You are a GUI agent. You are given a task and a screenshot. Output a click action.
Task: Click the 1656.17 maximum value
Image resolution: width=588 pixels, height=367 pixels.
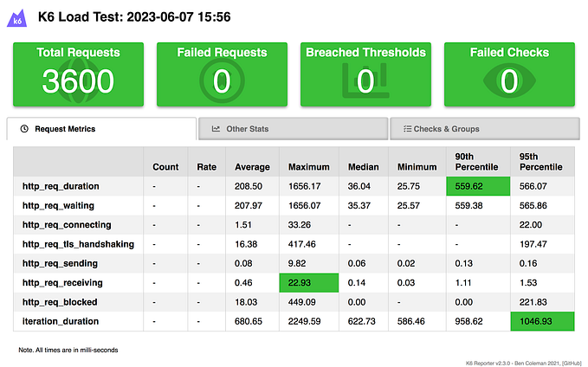pos(304,186)
